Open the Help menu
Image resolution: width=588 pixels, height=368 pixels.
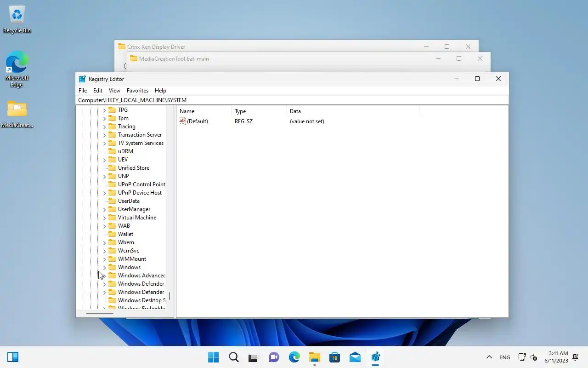pyautogui.click(x=160, y=91)
